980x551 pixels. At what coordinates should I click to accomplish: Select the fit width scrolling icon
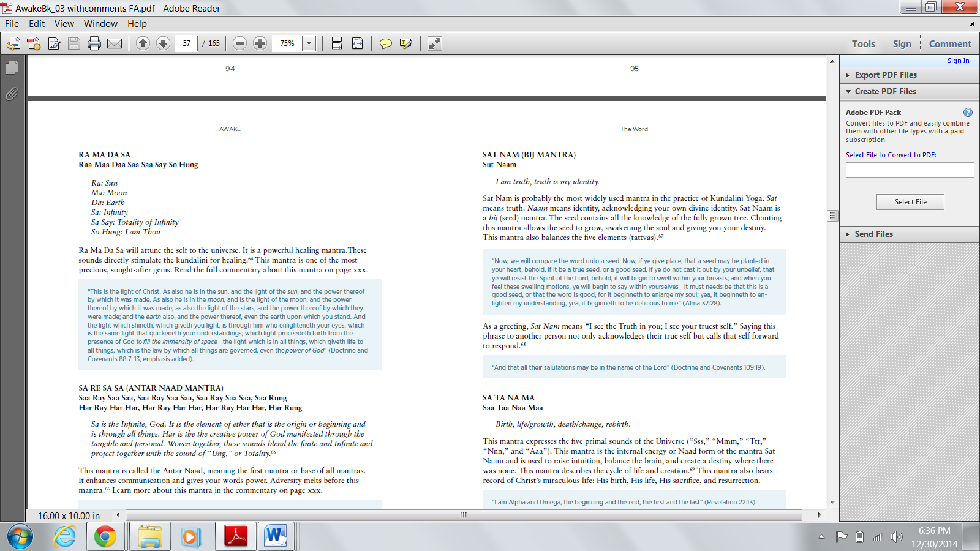(337, 43)
